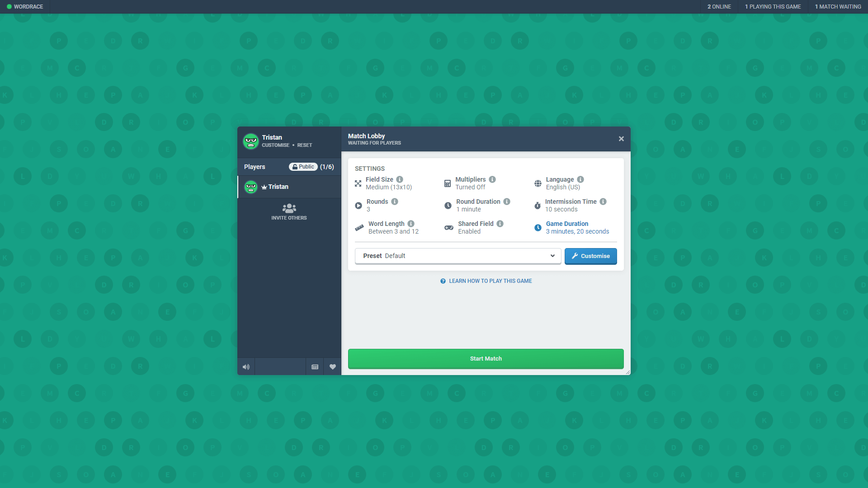Click the word length ruler icon
This screenshot has width=868, height=488.
pos(359,227)
